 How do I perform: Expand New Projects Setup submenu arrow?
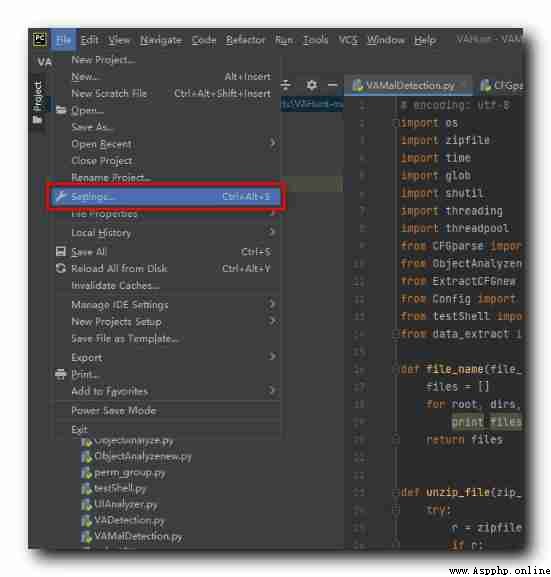[272, 321]
